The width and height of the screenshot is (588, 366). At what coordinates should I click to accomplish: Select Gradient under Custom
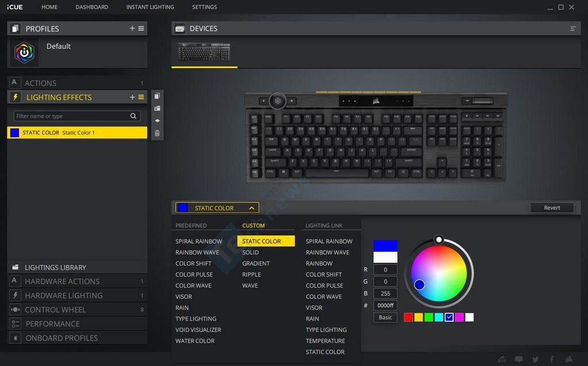256,264
